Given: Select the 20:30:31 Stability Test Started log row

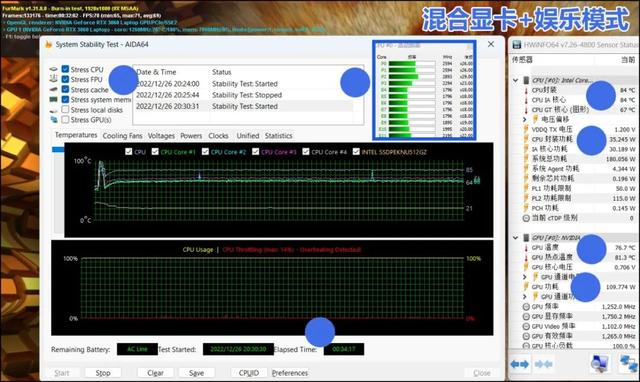Looking at the screenshot, I should [x=244, y=106].
